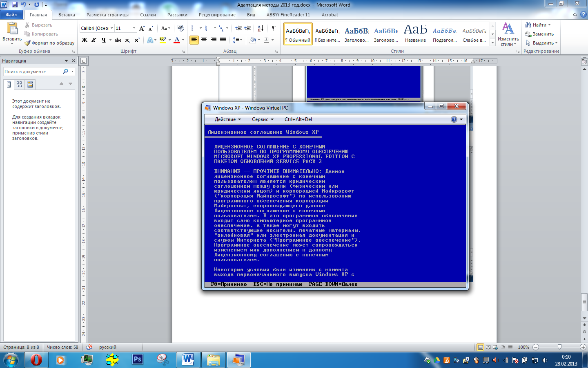Switch to the Рецензирование tab

217,15
